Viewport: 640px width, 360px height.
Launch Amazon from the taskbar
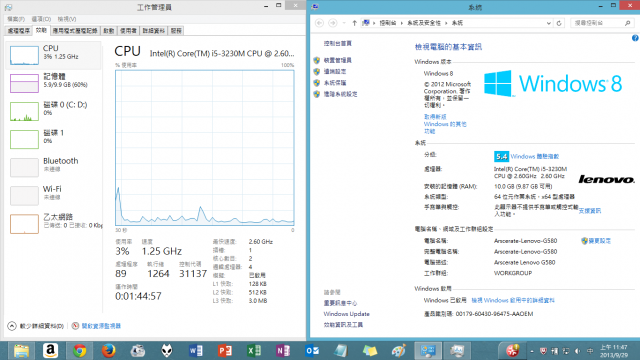[x=50, y=351]
